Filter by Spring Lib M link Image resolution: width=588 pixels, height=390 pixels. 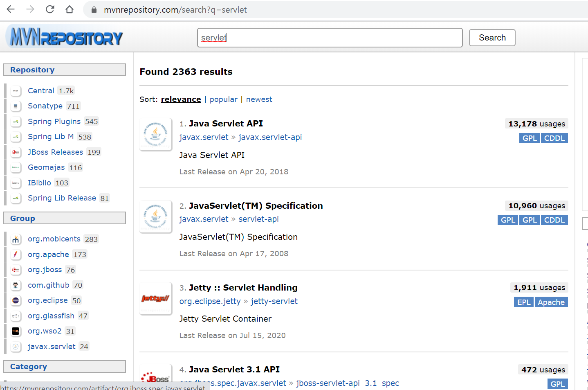tap(51, 137)
